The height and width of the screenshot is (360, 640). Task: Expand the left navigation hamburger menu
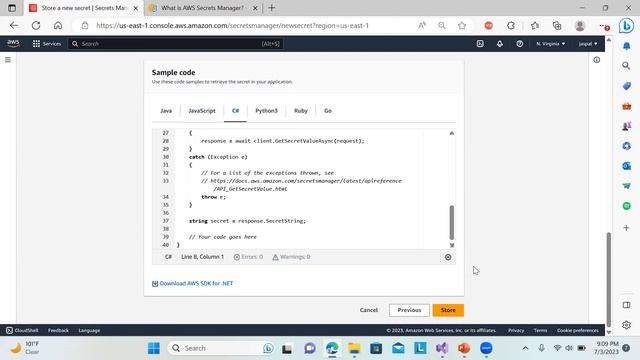click(8, 60)
